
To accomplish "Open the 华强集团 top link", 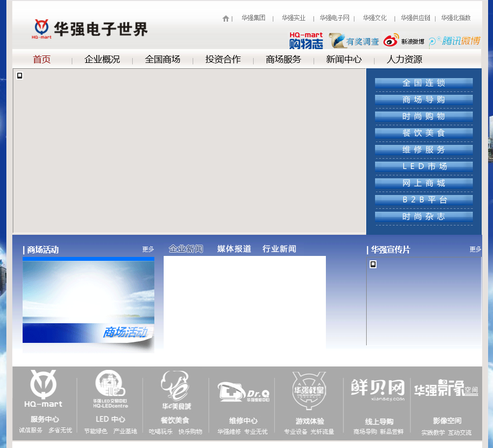I will [254, 18].
